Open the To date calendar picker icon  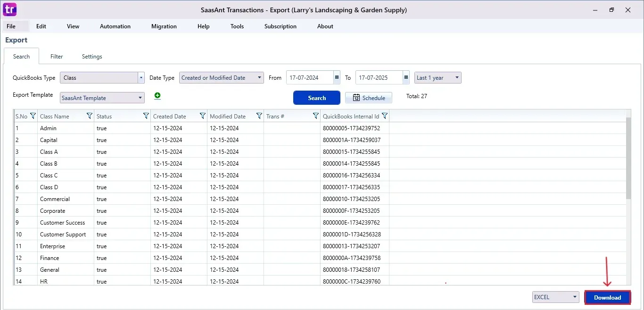406,77
